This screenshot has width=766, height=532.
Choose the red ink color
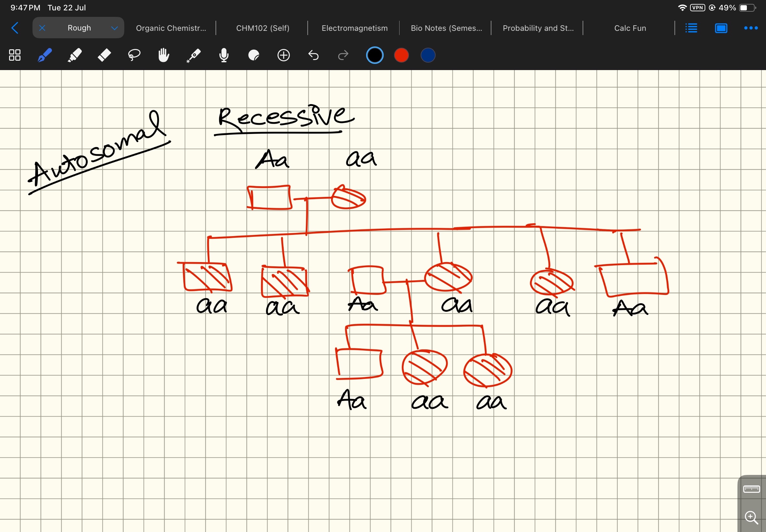pos(401,55)
